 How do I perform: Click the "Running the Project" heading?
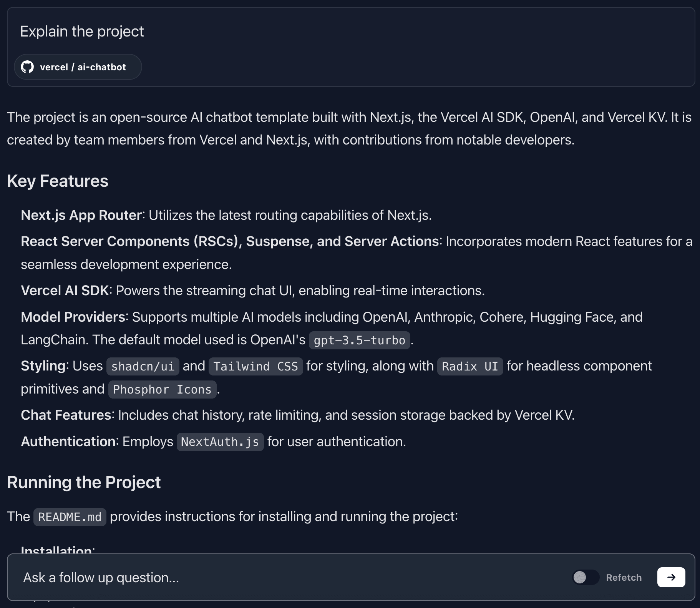click(84, 482)
